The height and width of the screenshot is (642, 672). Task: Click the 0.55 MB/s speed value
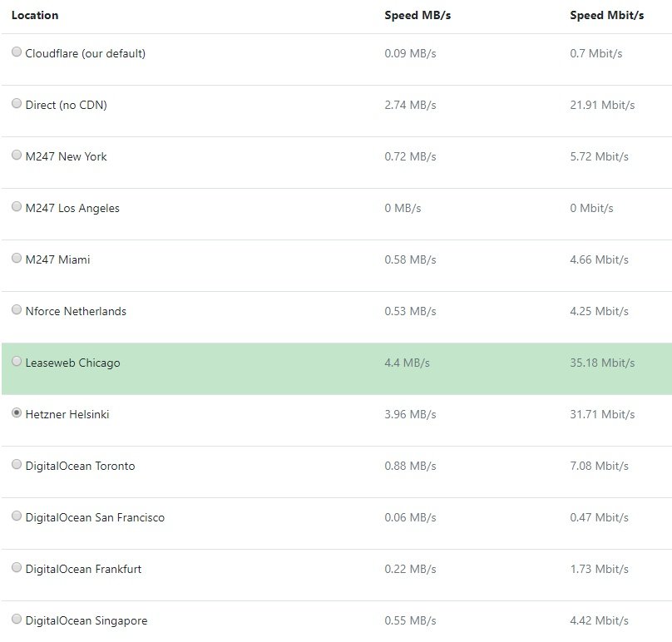(x=411, y=620)
